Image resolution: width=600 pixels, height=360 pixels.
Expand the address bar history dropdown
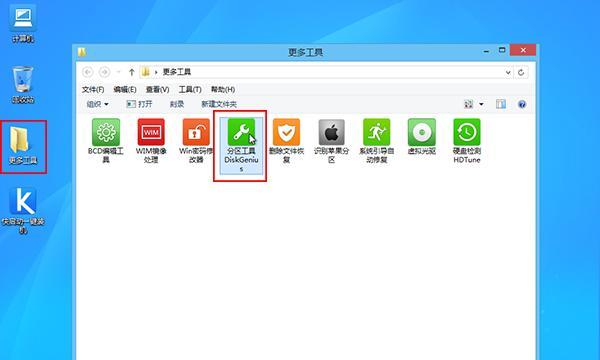tap(508, 72)
